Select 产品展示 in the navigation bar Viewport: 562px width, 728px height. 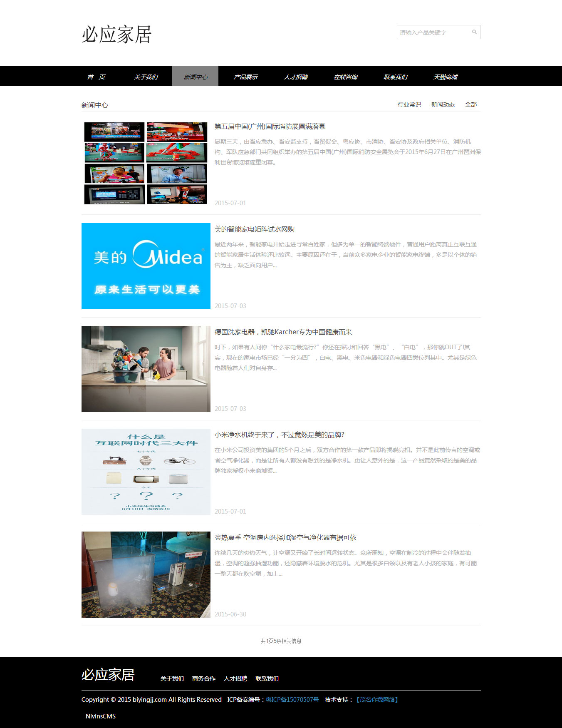coord(245,77)
